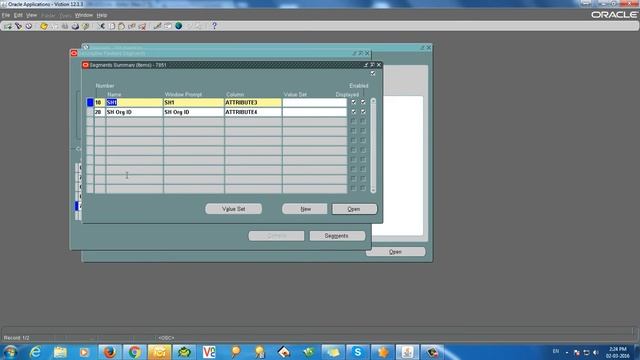The width and height of the screenshot is (640, 360).
Task: Open the View menu
Action: coord(31,15)
